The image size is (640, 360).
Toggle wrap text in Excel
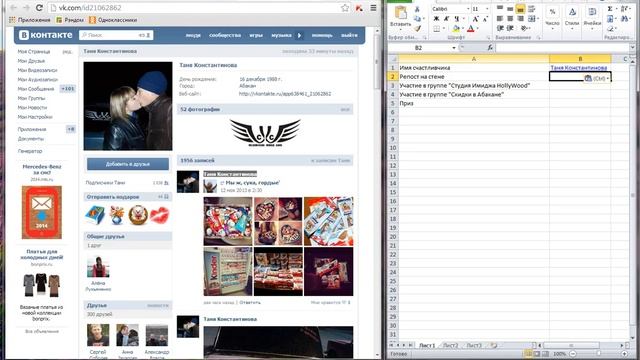point(531,9)
